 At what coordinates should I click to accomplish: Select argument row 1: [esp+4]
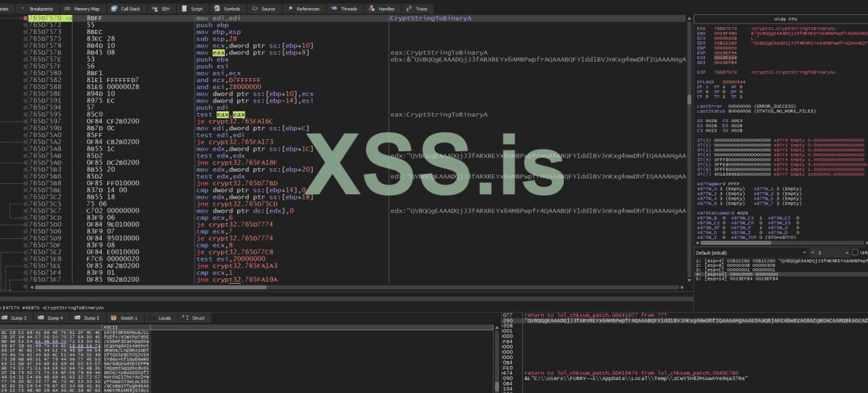click(x=780, y=260)
